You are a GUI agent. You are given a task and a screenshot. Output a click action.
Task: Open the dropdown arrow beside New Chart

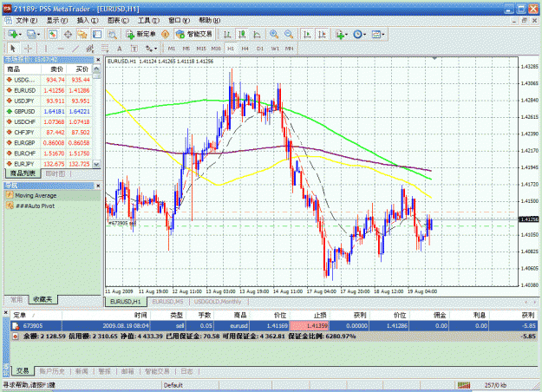(20, 34)
